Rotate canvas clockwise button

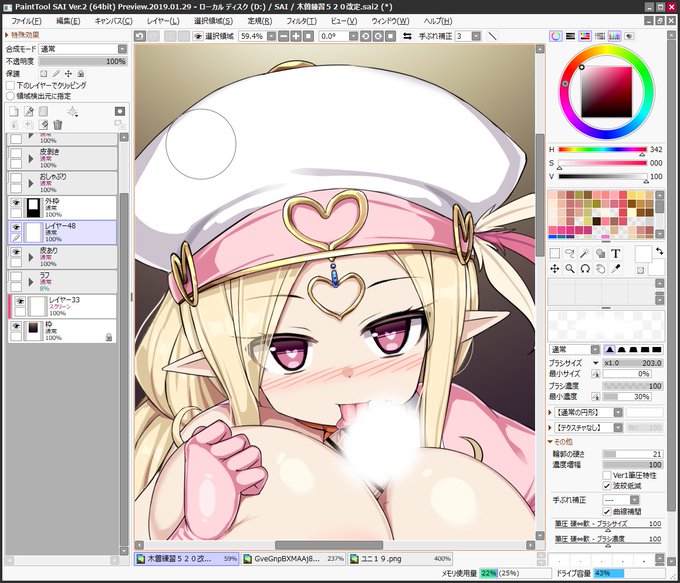point(378,36)
